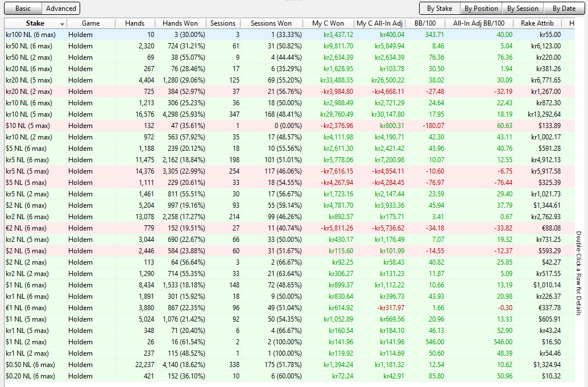Click the Double-Click a Row for Details sidebar
The width and height of the screenshot is (588, 387).
pos(578,273)
